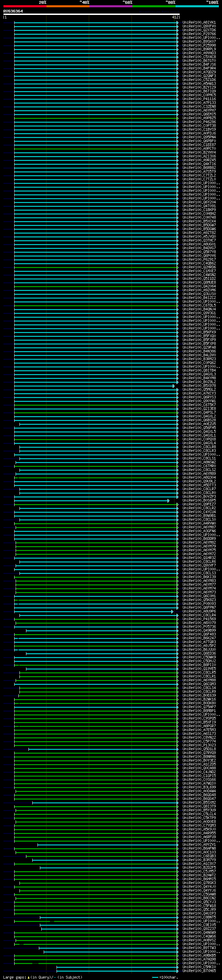Viewport: 222px width, 980px height.
Task: Click the white query sequence bar
Action: [x=91, y=14]
